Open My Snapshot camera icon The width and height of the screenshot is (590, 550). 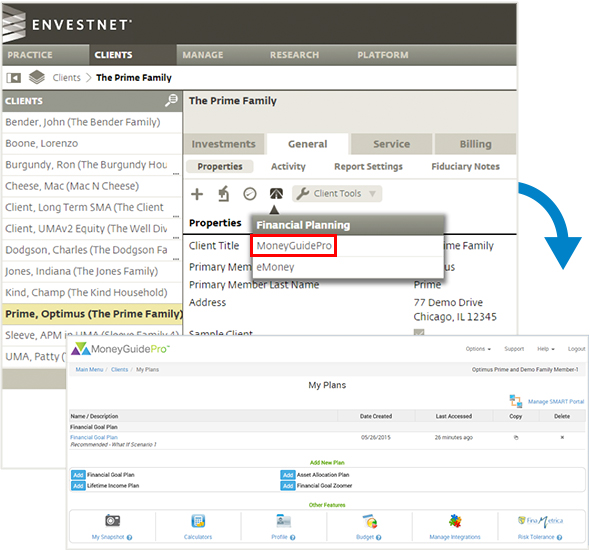113,521
